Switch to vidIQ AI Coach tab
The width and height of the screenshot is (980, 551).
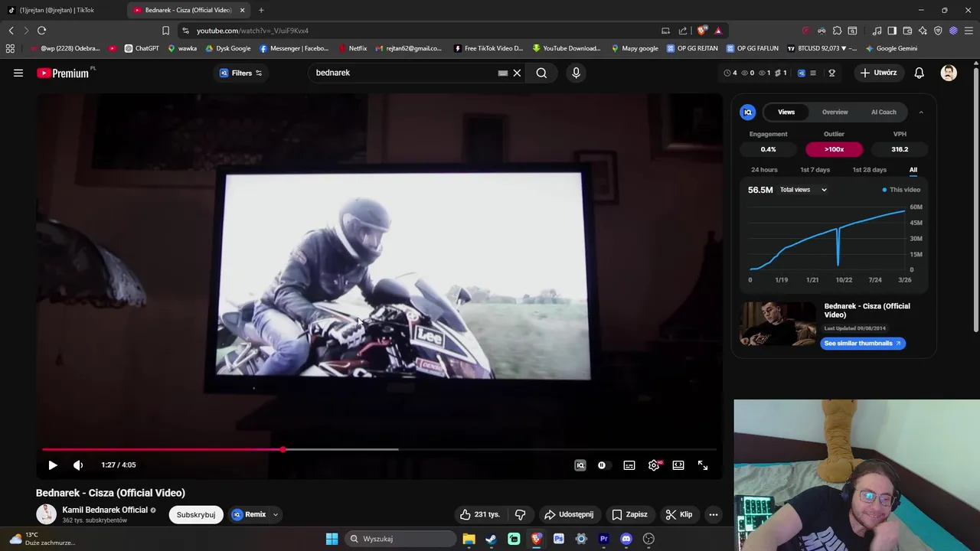pos(884,112)
